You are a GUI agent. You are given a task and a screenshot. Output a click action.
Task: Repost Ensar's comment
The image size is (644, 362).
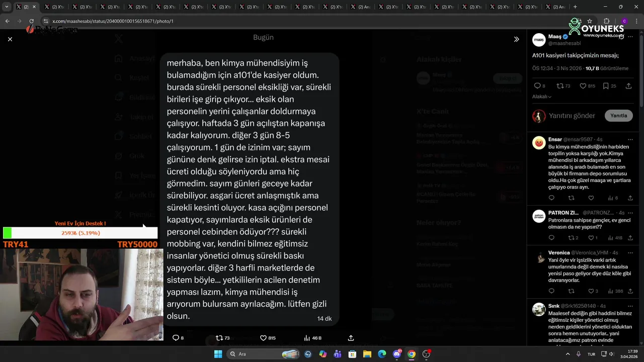[571, 198]
